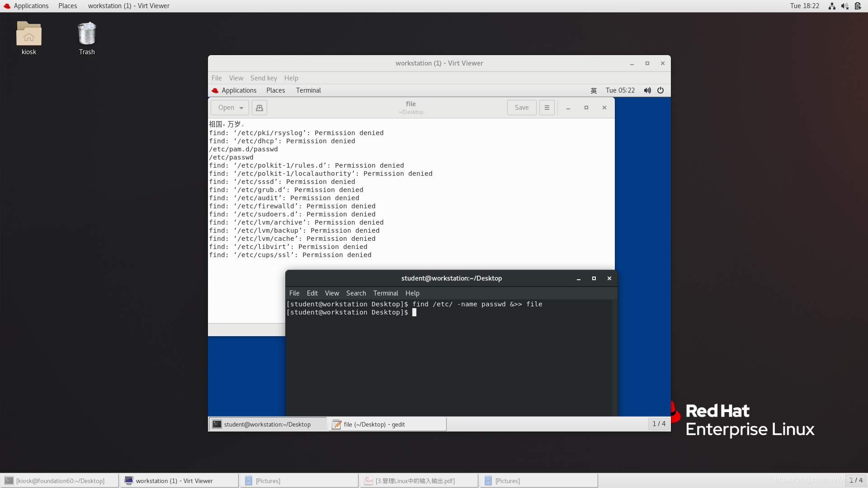Open the kiosk home folder icon

[29, 34]
